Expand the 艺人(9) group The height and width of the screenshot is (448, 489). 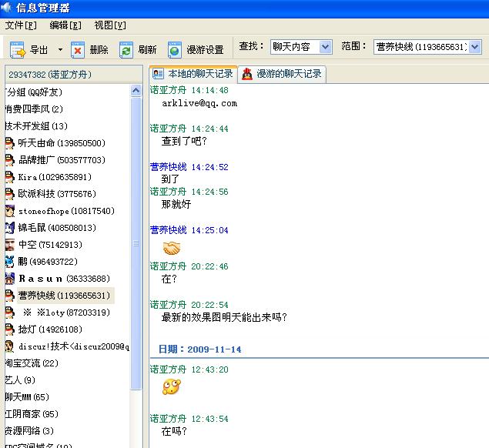click(x=20, y=380)
